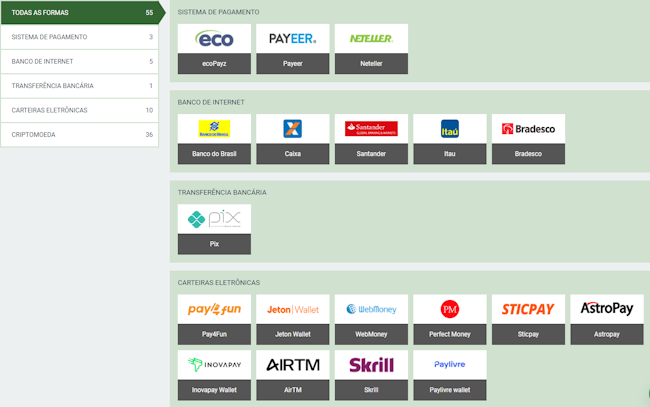Choose the Jeton Wallet label button
Viewport: 650px width, 407px height.
click(293, 334)
